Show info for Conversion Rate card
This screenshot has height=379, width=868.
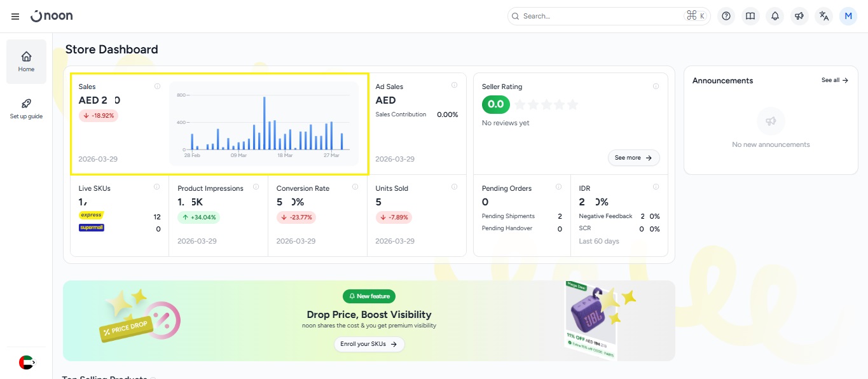[x=355, y=187]
